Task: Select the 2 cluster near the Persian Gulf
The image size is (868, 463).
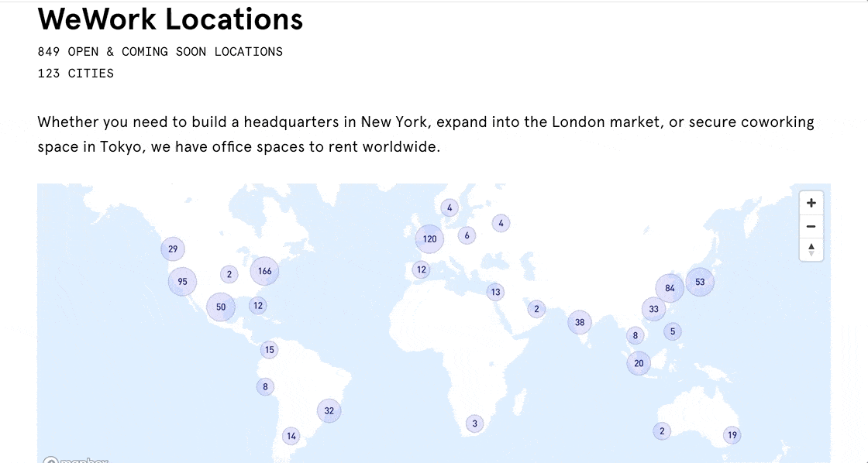Action: [x=536, y=309]
